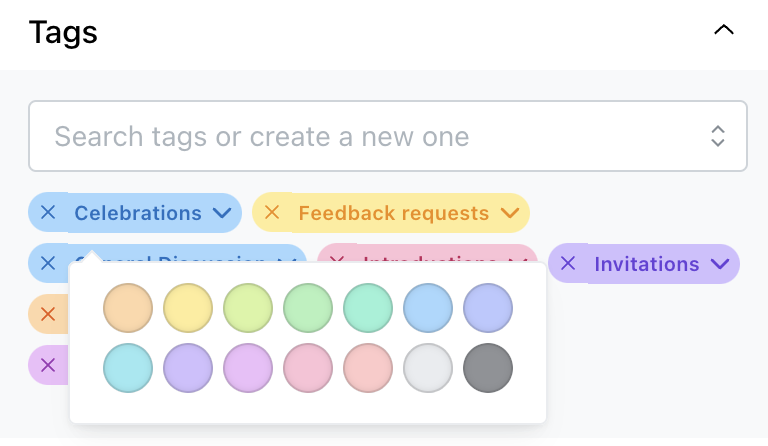Remove the Feedback requests tag
Screen dimensions: 768x446
click(272, 212)
